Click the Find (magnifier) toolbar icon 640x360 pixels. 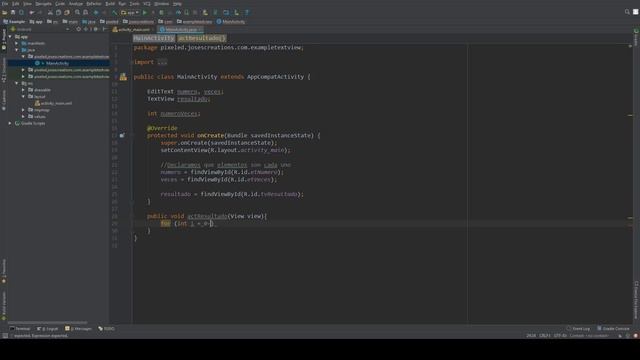point(77,13)
